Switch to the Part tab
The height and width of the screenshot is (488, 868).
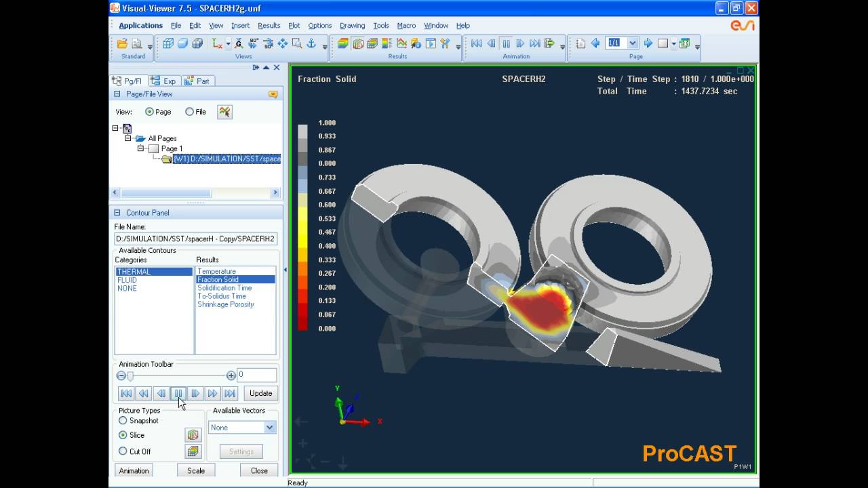coord(197,81)
